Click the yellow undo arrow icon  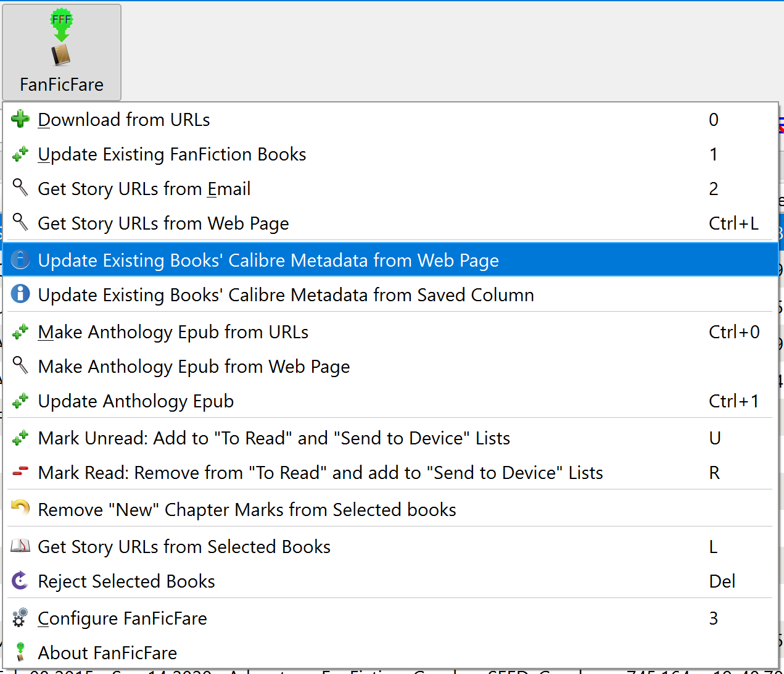pos(20,508)
